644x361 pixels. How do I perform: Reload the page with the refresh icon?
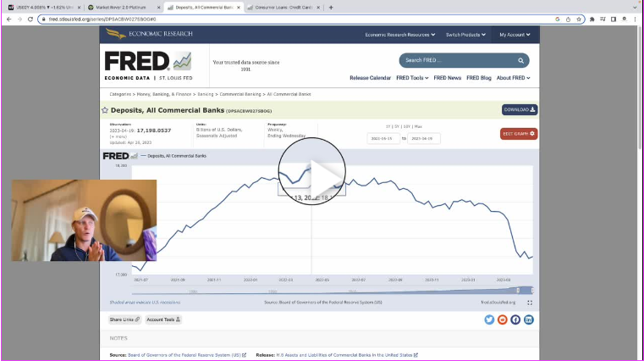point(30,19)
